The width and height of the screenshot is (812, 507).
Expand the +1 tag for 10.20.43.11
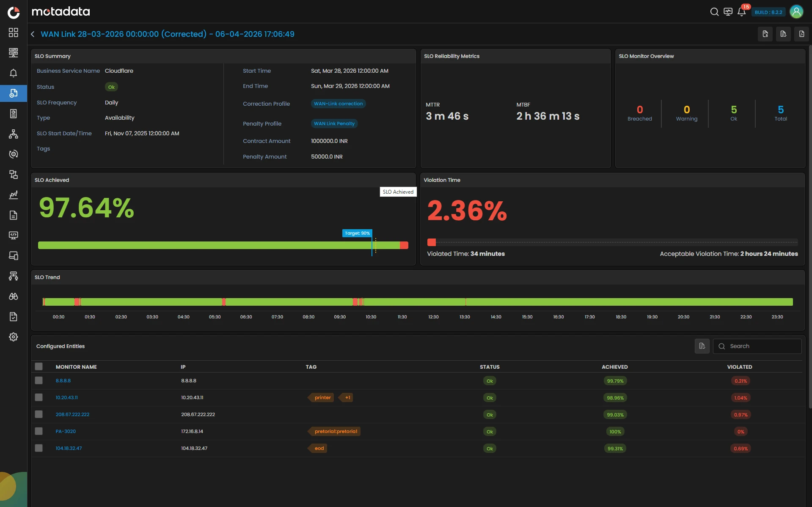(x=347, y=397)
